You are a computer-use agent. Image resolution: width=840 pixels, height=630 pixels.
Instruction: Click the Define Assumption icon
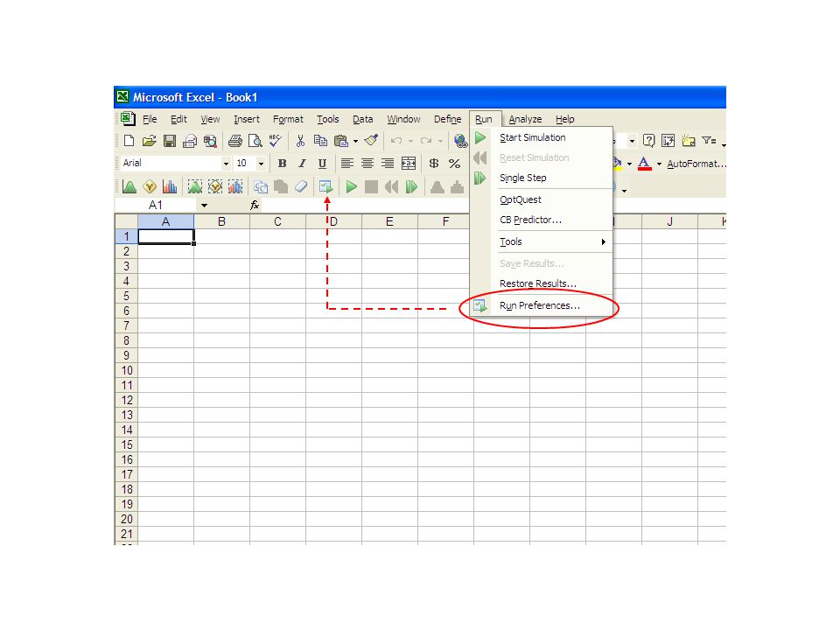pyautogui.click(x=129, y=186)
